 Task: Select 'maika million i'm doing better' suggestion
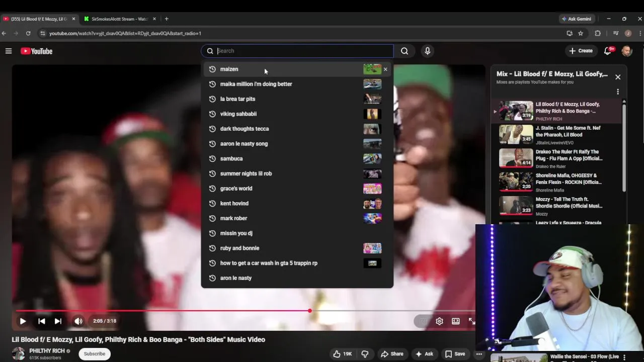click(x=297, y=84)
